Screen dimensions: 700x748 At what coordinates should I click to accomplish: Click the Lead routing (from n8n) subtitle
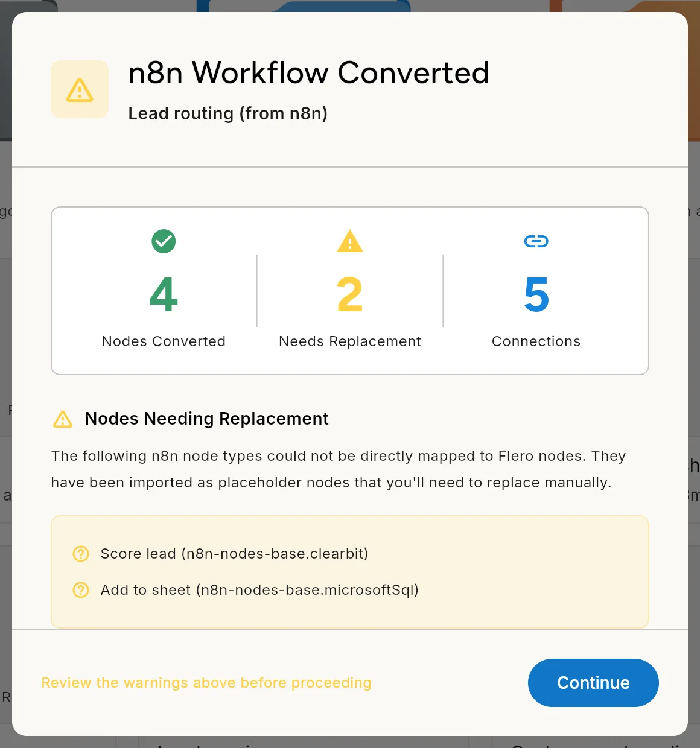228,113
